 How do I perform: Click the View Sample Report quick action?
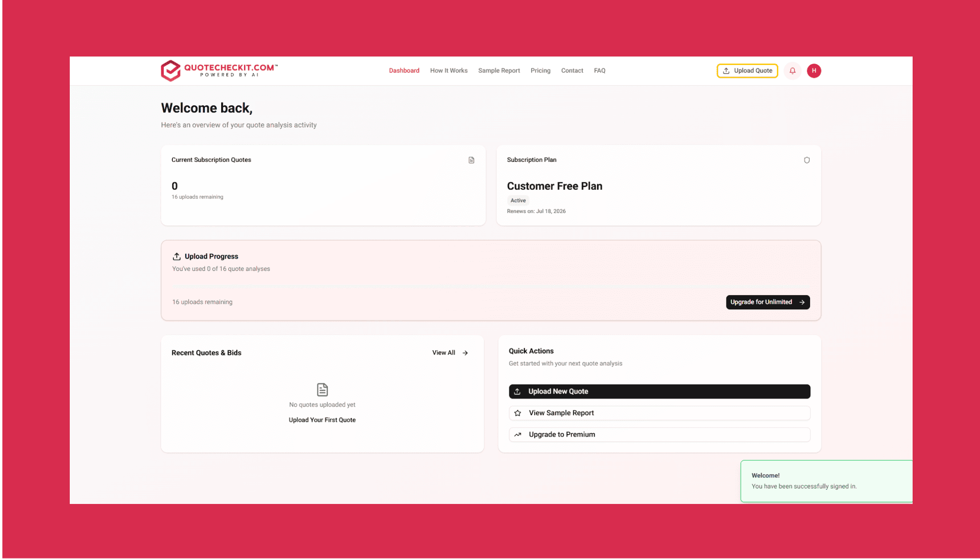660,413
